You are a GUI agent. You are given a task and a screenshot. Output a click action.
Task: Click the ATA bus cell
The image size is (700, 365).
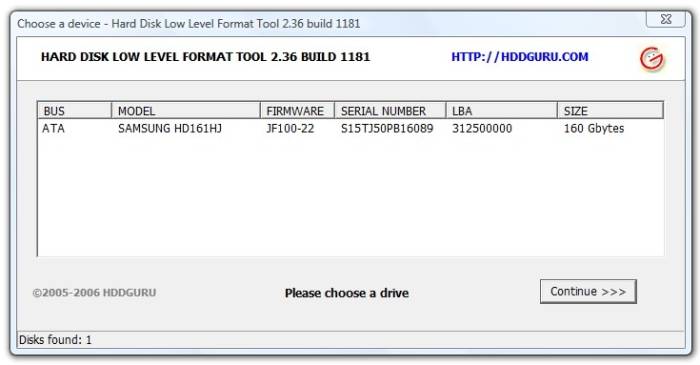pos(54,129)
